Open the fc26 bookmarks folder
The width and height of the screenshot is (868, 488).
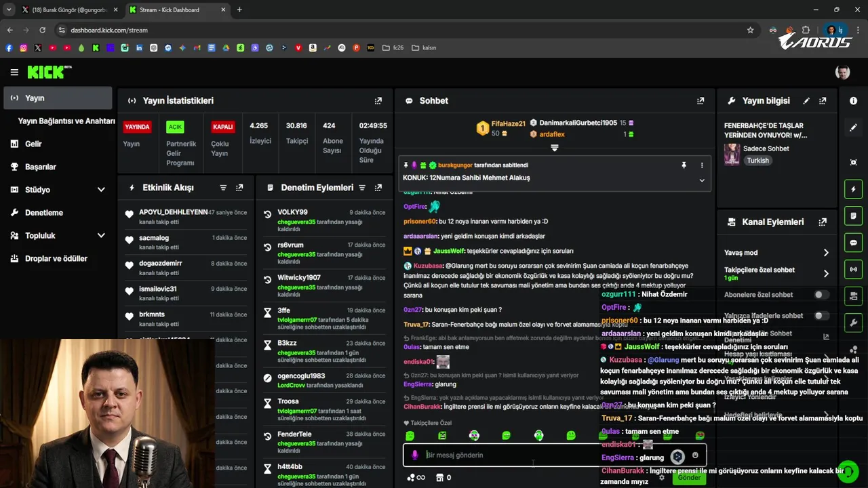[x=392, y=48]
